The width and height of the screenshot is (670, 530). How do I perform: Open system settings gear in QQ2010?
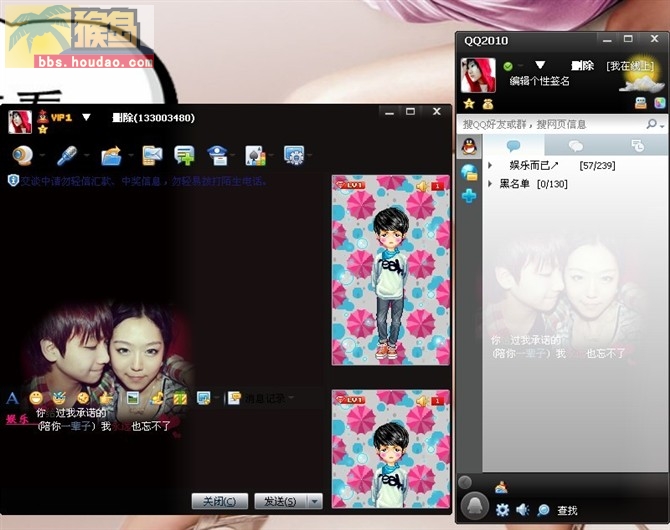(502, 510)
